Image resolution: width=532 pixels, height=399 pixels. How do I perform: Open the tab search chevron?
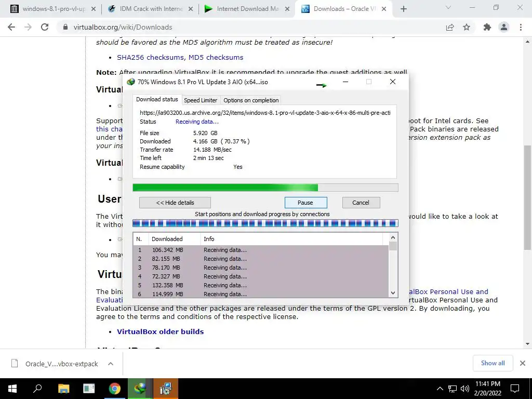448,7
